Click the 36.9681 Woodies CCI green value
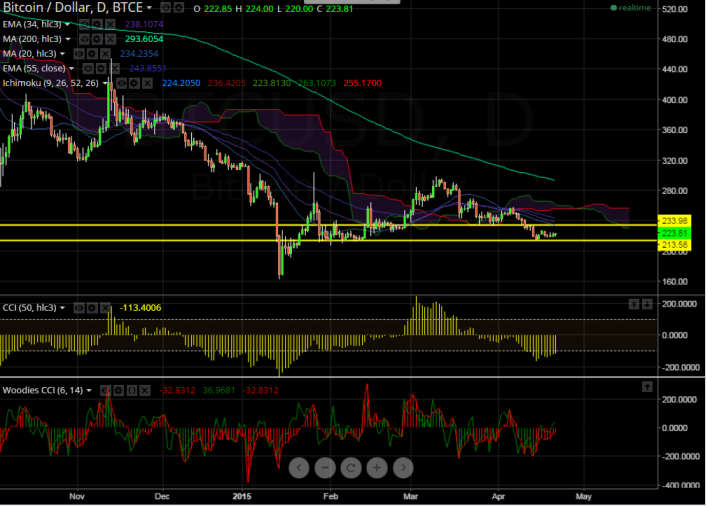706x506 pixels. click(x=219, y=390)
